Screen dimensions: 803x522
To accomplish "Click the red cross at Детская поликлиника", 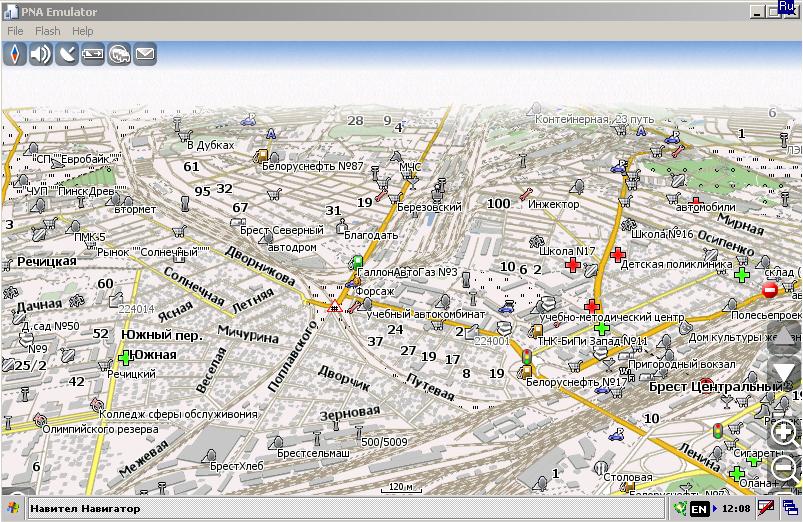I will pos(618,254).
